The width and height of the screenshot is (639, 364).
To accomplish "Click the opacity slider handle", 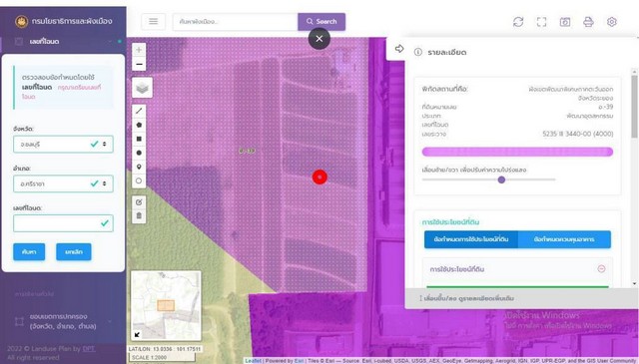I will (501, 180).
